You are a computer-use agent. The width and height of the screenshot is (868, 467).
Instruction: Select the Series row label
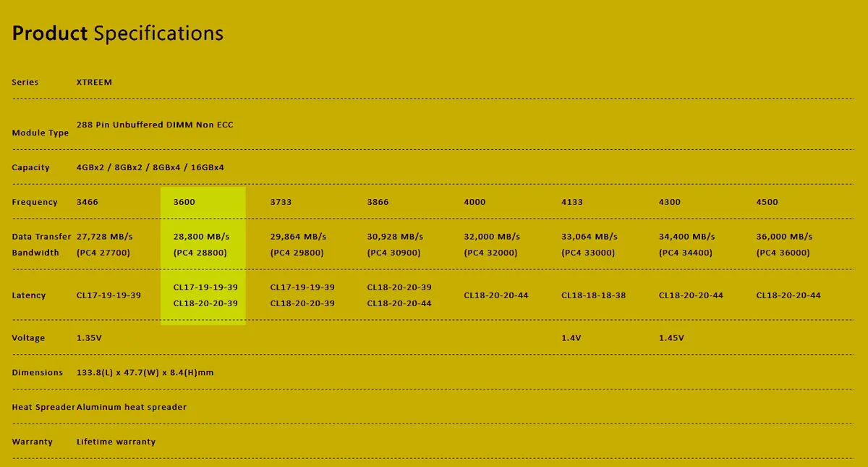point(25,83)
